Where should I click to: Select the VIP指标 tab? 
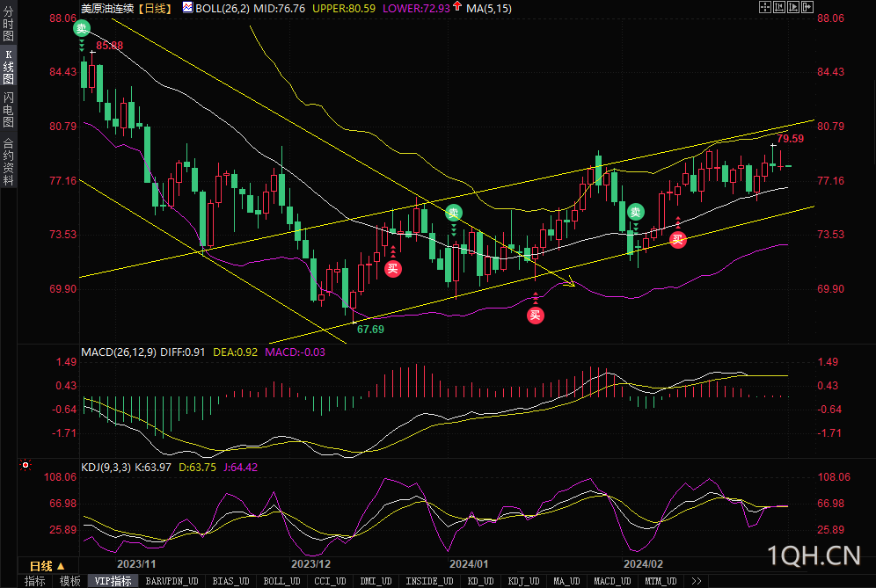click(x=113, y=581)
